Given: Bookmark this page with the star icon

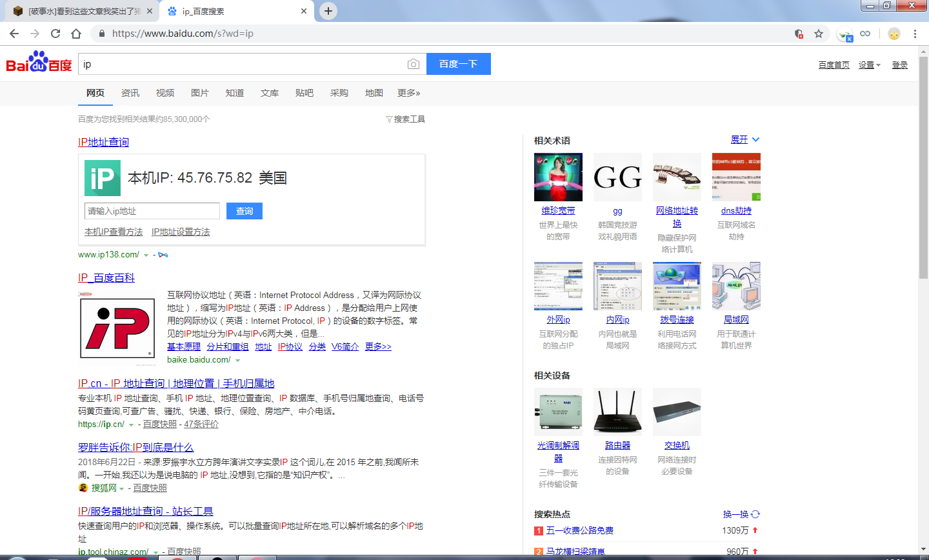Looking at the screenshot, I should coord(819,34).
